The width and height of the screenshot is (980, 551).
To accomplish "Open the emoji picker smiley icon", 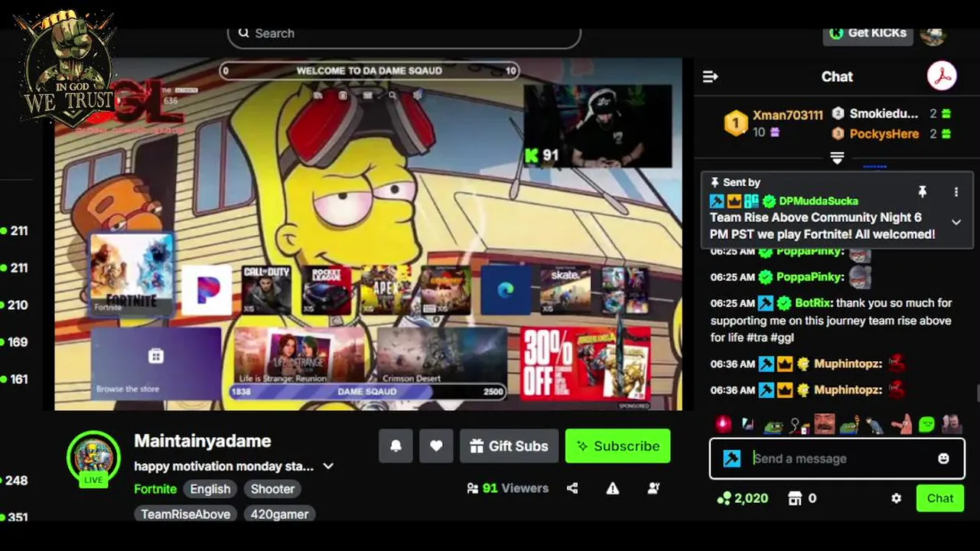I will click(943, 458).
